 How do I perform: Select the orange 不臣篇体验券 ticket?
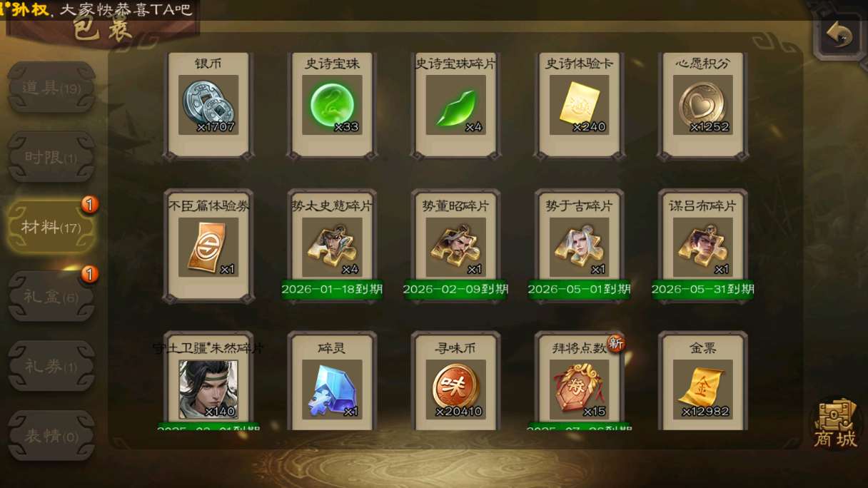[208, 248]
